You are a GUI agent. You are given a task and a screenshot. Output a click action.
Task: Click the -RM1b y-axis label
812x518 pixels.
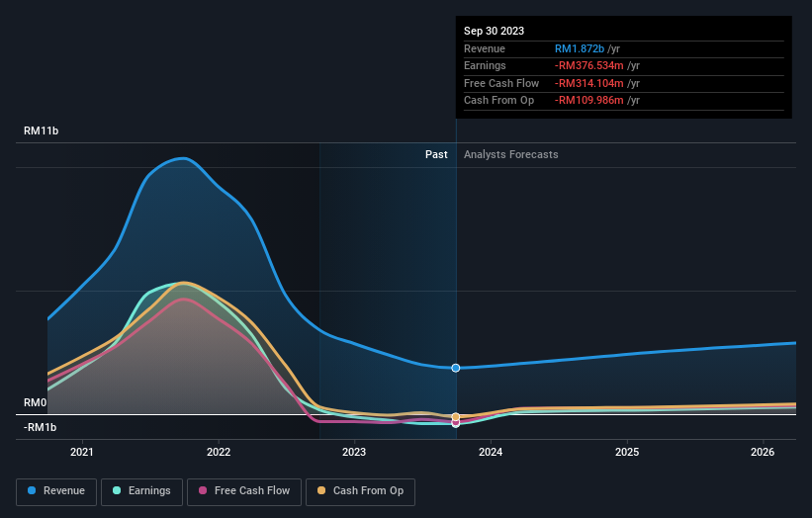coord(40,427)
